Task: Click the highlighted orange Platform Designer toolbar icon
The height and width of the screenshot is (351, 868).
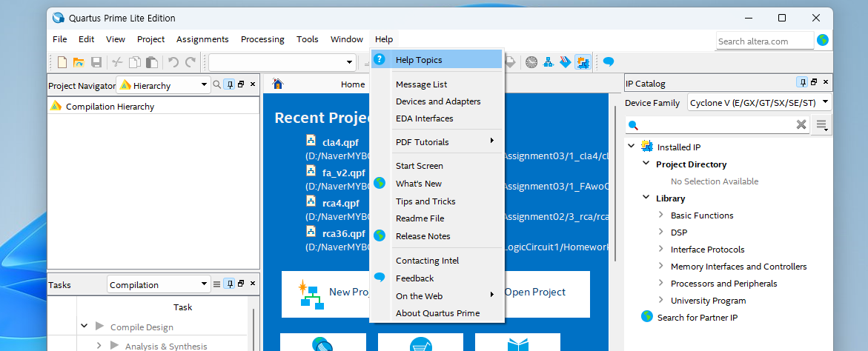Action: pos(583,62)
